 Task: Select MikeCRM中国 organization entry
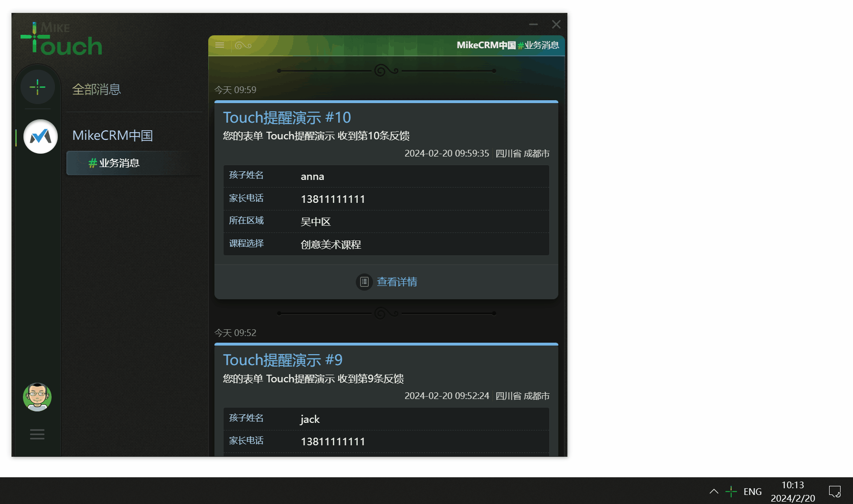(x=113, y=136)
